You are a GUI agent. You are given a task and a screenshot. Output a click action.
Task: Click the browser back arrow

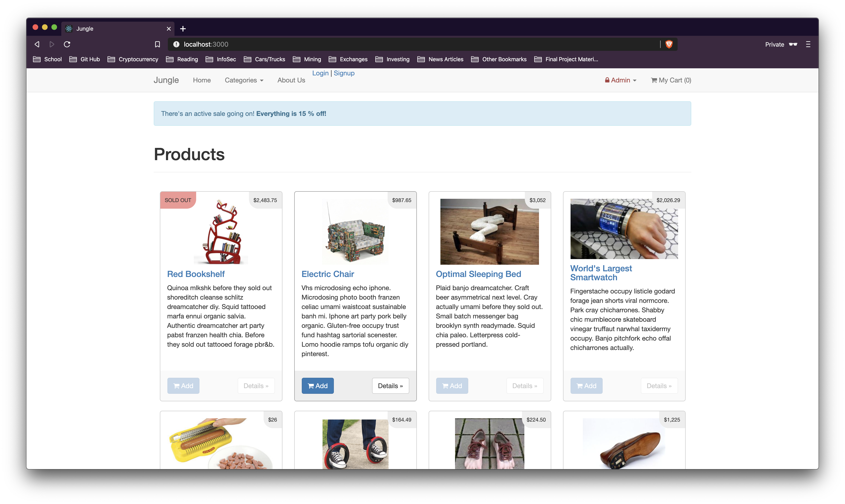[37, 44]
